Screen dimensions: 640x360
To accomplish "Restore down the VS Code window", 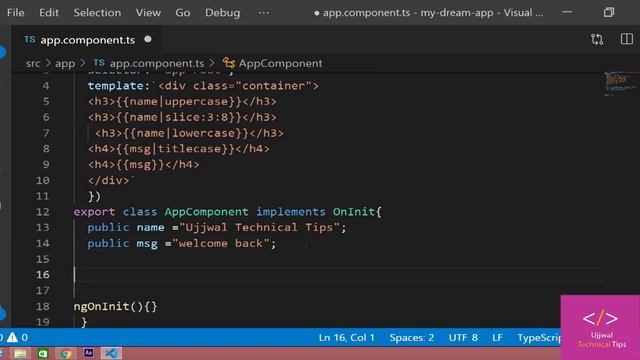I will pos(609,12).
